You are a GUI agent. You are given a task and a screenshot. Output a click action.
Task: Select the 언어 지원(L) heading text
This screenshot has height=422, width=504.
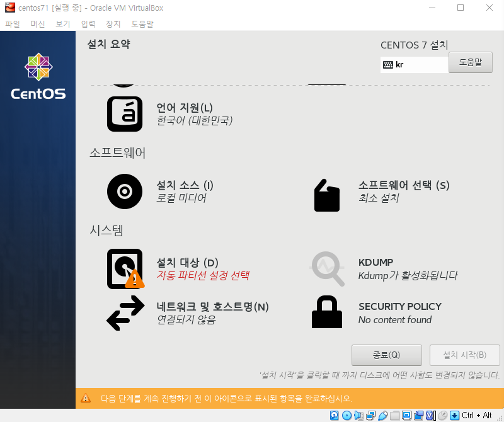click(x=185, y=108)
